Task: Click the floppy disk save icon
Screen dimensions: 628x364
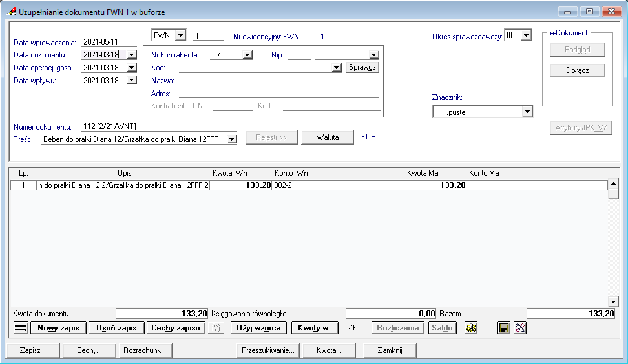Action: [504, 328]
